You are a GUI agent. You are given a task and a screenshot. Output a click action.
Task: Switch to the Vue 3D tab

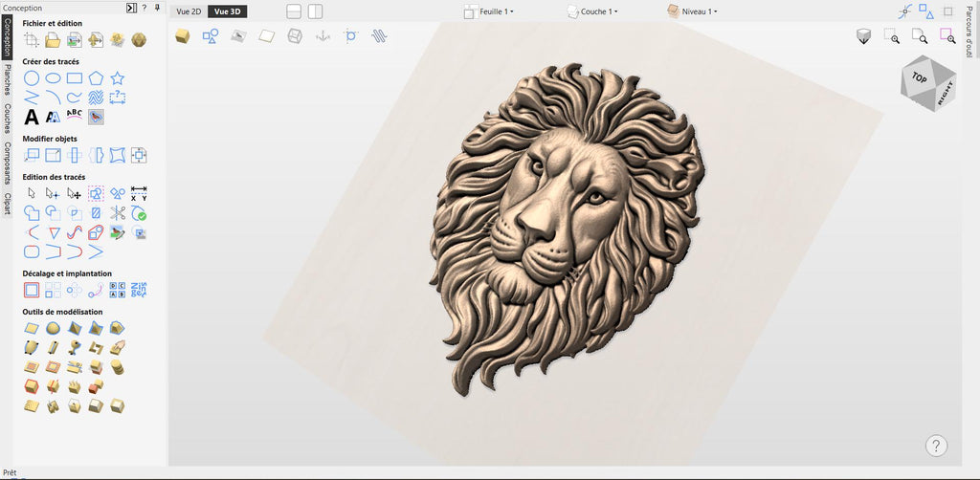click(x=227, y=11)
